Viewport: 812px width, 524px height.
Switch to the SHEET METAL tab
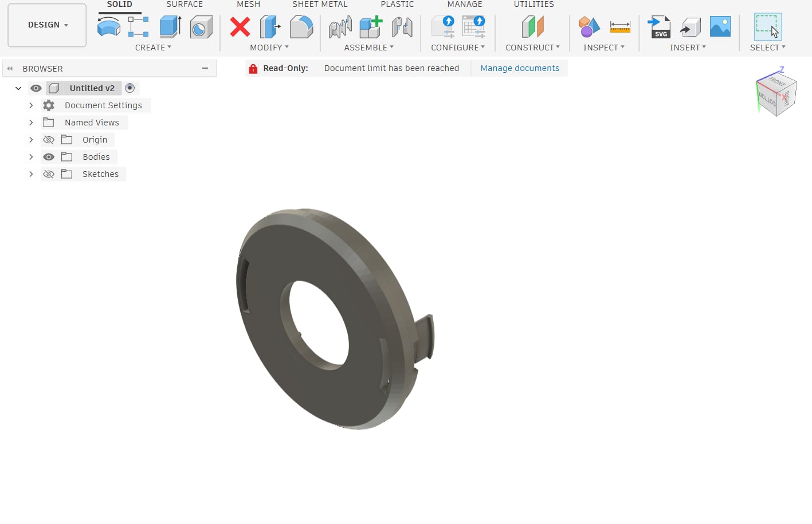[x=320, y=5]
